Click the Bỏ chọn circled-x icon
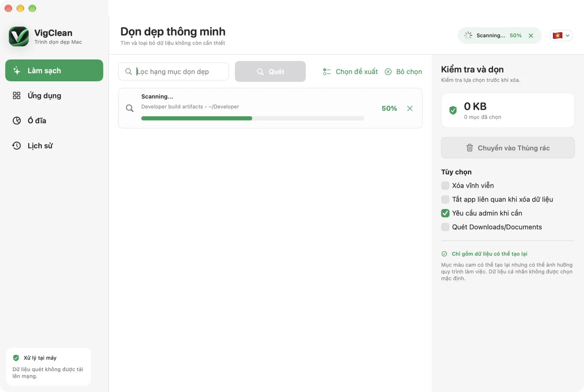 pyautogui.click(x=388, y=72)
